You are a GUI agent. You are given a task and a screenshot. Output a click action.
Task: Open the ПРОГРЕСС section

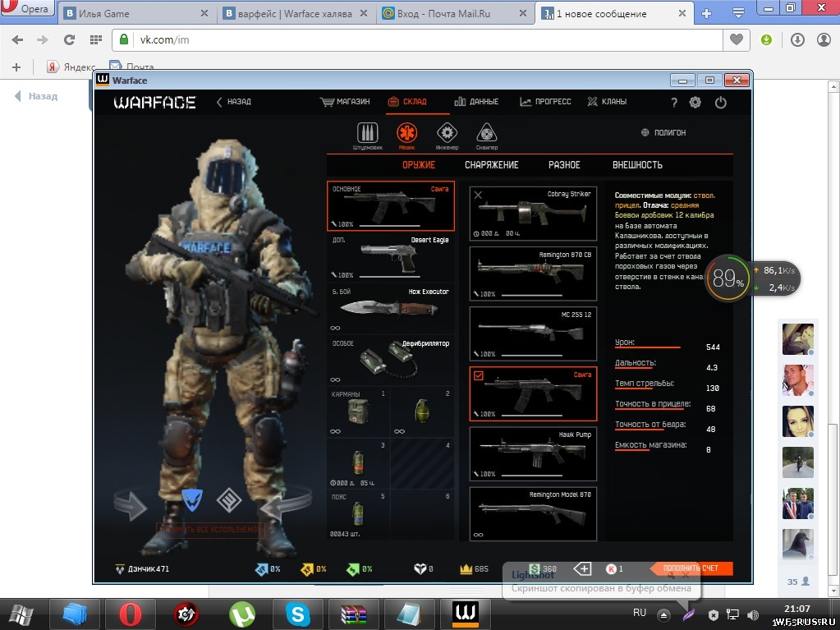[x=545, y=102]
